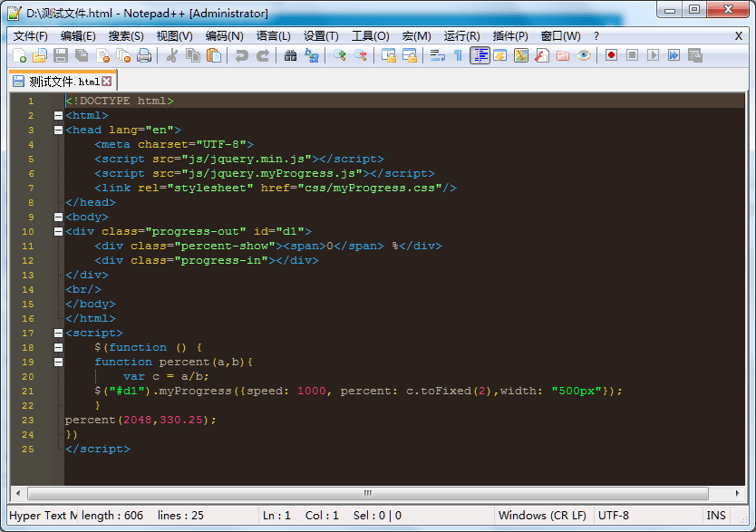Redo action with toolbar arrow
The image size is (756, 532).
(262, 55)
